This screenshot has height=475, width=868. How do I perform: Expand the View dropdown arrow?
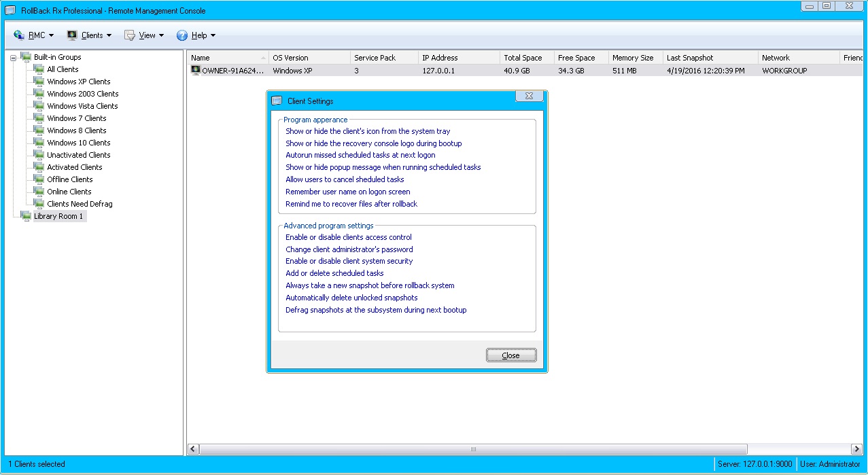coord(161,36)
